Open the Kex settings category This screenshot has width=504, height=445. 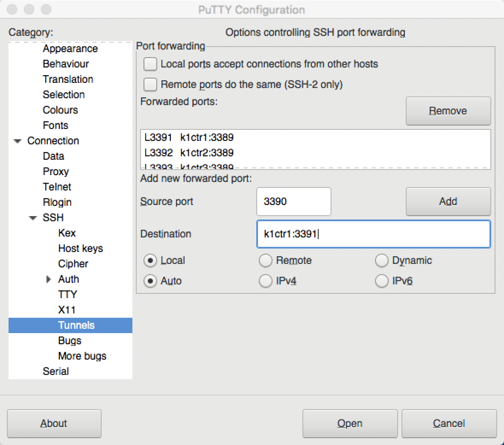tap(67, 233)
